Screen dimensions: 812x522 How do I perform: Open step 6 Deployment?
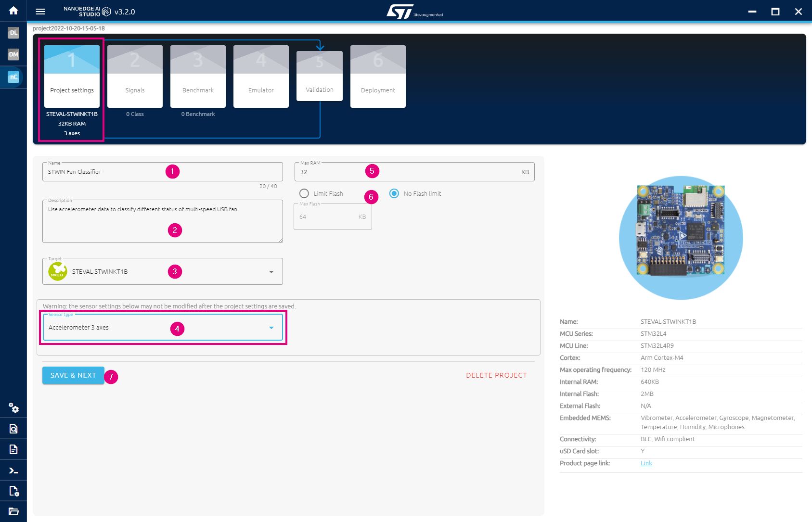(x=378, y=76)
